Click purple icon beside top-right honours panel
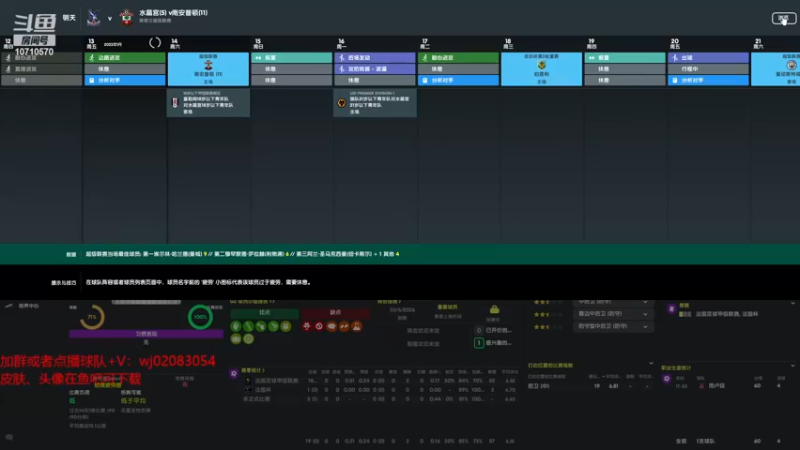This screenshot has height=450, width=800. 671,308
